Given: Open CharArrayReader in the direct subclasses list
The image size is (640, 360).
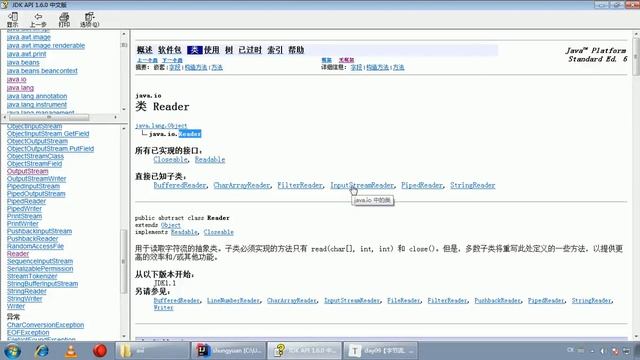Looking at the screenshot, I should (x=242, y=185).
